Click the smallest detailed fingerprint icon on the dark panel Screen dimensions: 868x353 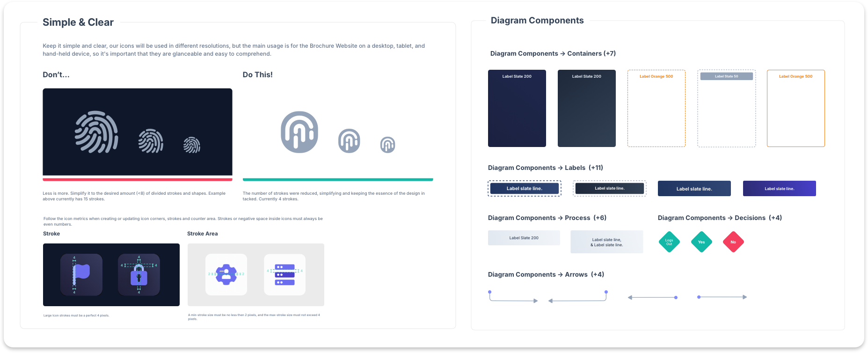[192, 145]
